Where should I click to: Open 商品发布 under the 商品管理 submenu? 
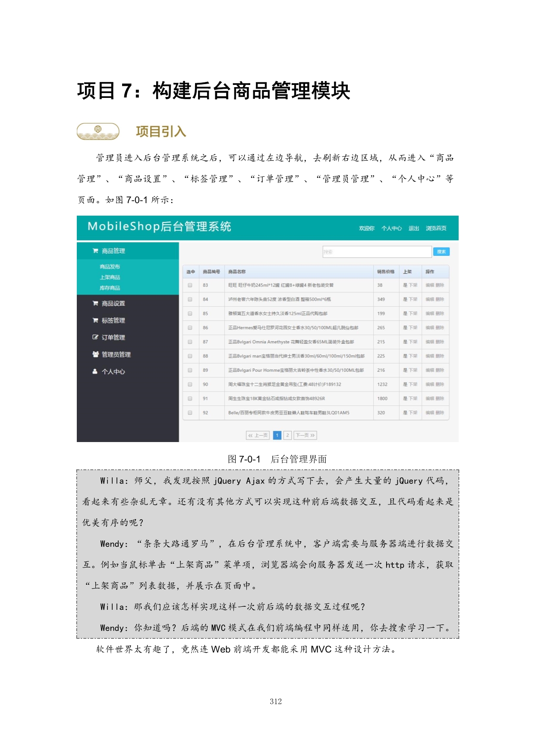tap(110, 267)
